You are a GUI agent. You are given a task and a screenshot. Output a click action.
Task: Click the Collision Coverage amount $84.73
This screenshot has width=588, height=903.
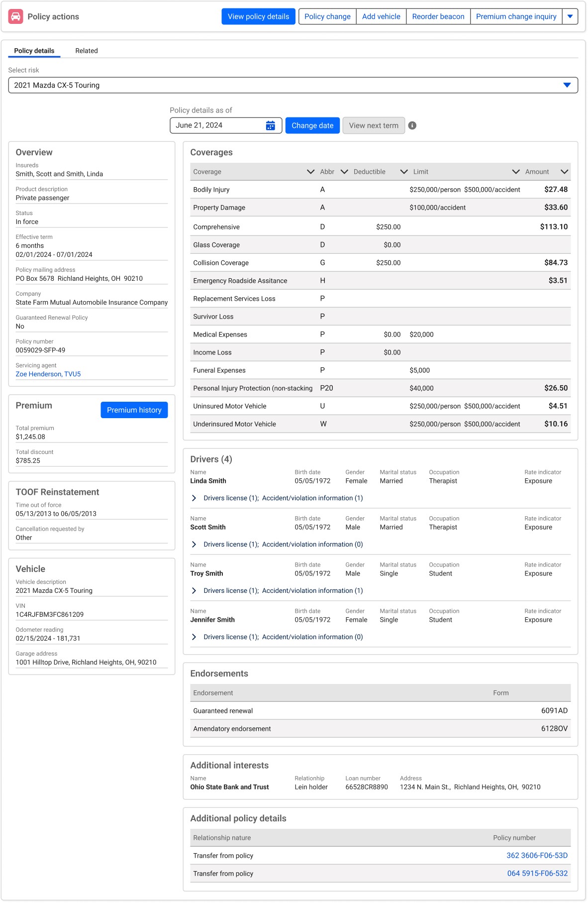556,263
